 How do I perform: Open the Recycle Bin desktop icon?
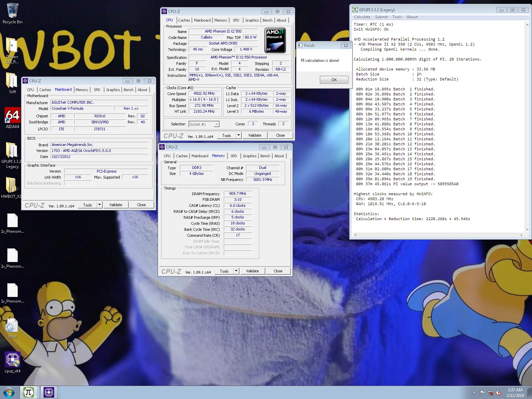coord(12,13)
